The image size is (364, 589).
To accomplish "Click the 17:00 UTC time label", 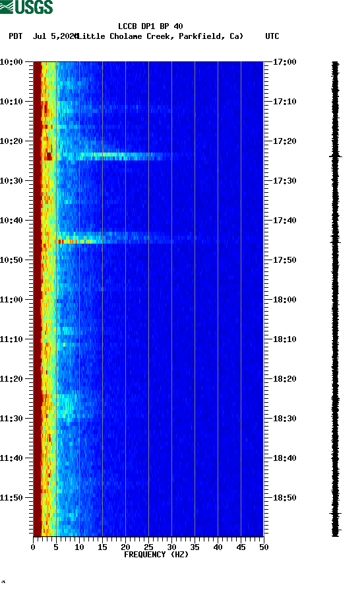I will tap(284, 62).
